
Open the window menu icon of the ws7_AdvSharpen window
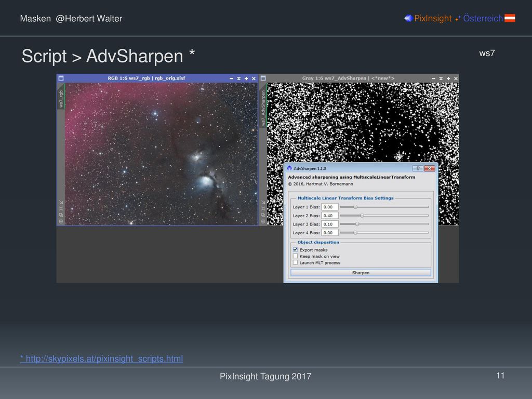coord(263,78)
